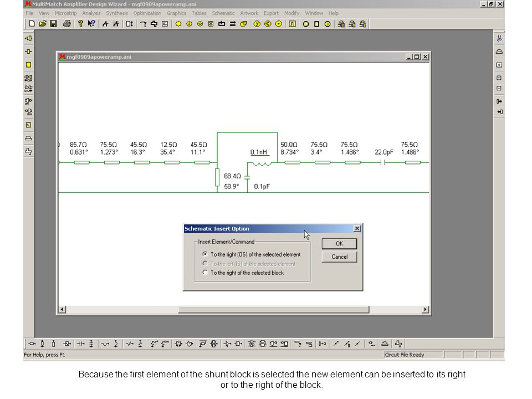Open help with the yellow question mark icon
Image resolution: width=532 pixels, height=399 pixels.
(80, 24)
